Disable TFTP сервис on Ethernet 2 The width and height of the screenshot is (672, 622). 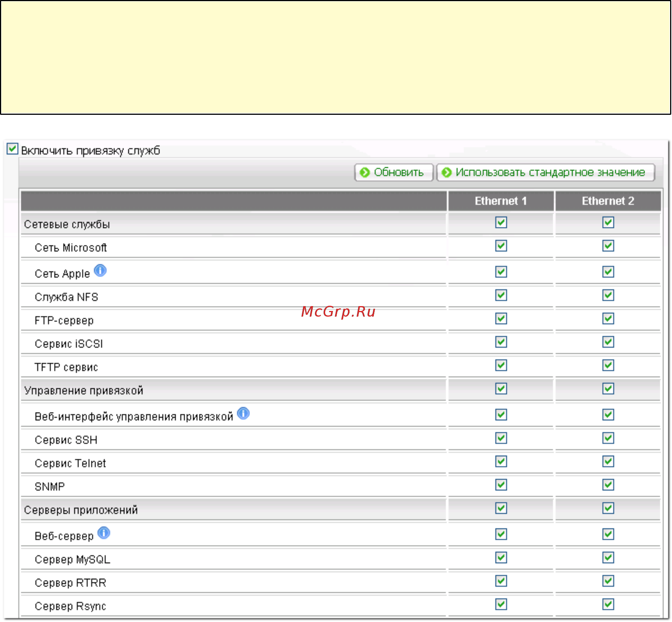(x=608, y=365)
